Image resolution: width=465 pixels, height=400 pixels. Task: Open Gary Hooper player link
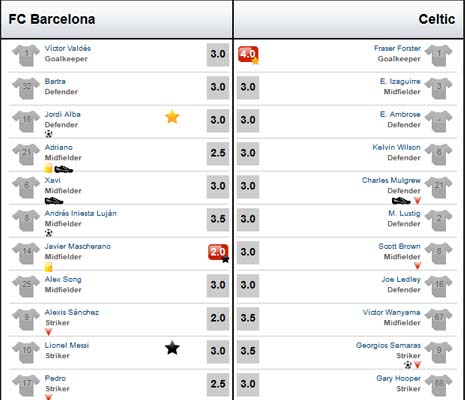point(398,378)
